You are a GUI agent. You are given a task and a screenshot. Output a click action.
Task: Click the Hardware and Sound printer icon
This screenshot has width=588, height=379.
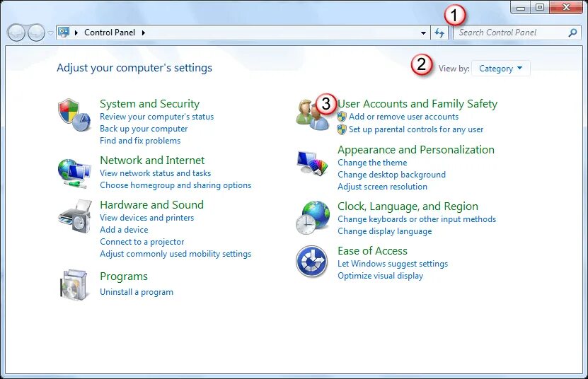coord(75,216)
